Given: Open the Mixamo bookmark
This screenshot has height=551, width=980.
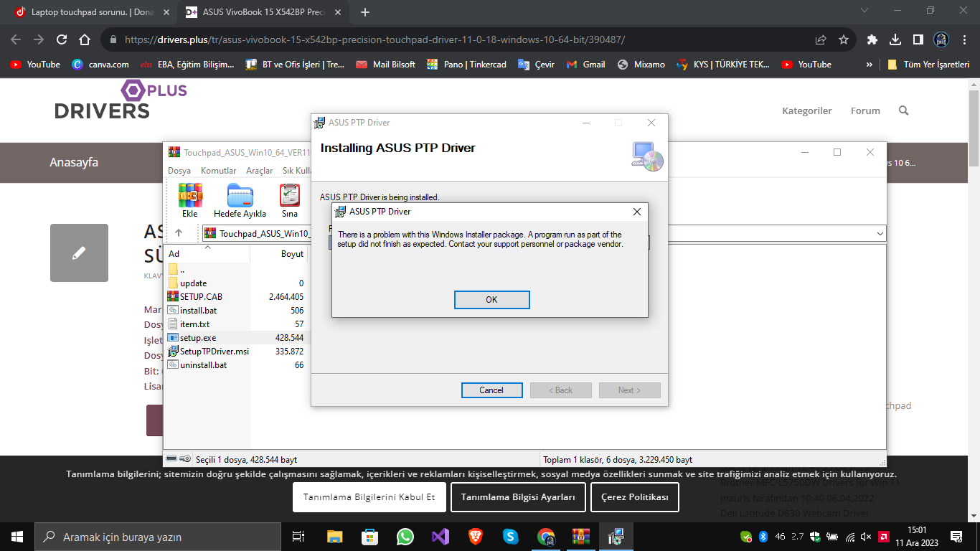Looking at the screenshot, I should (x=641, y=65).
